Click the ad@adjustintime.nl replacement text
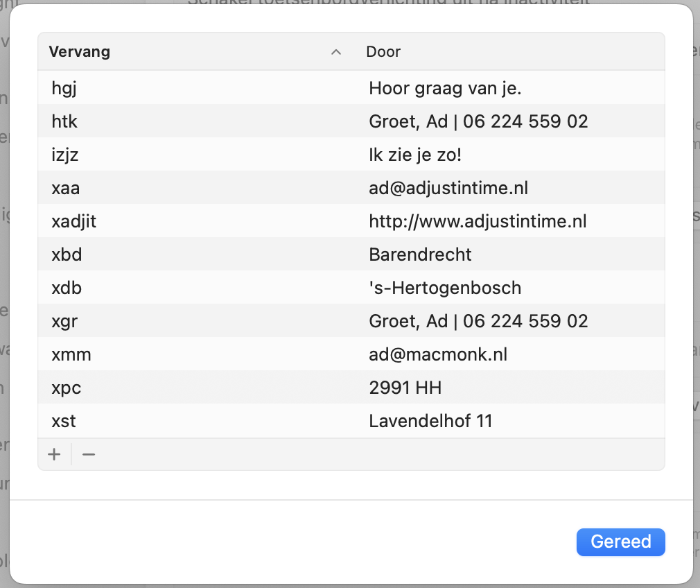 pos(449,188)
